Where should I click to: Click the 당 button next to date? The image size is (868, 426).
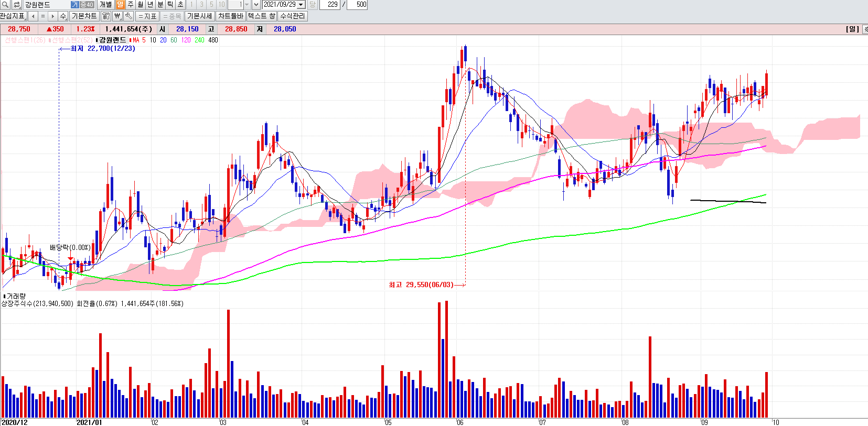312,5
